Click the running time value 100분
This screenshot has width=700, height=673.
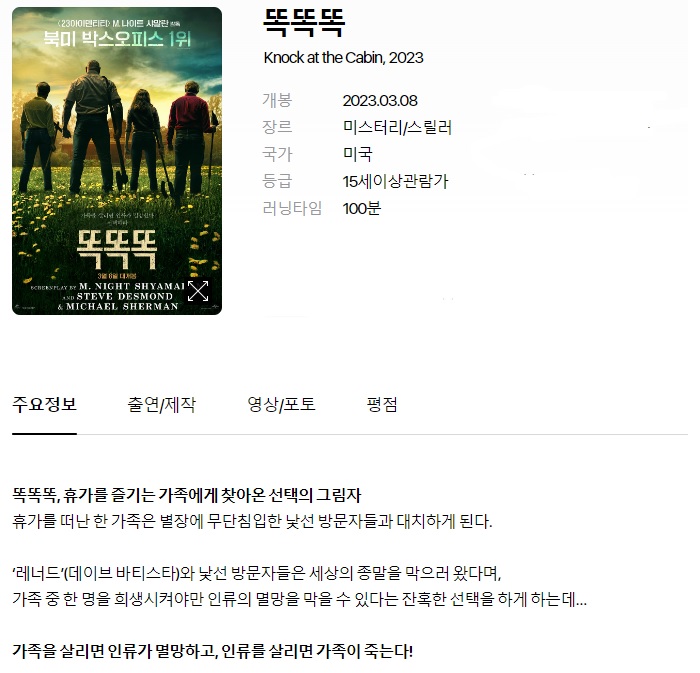(x=362, y=208)
